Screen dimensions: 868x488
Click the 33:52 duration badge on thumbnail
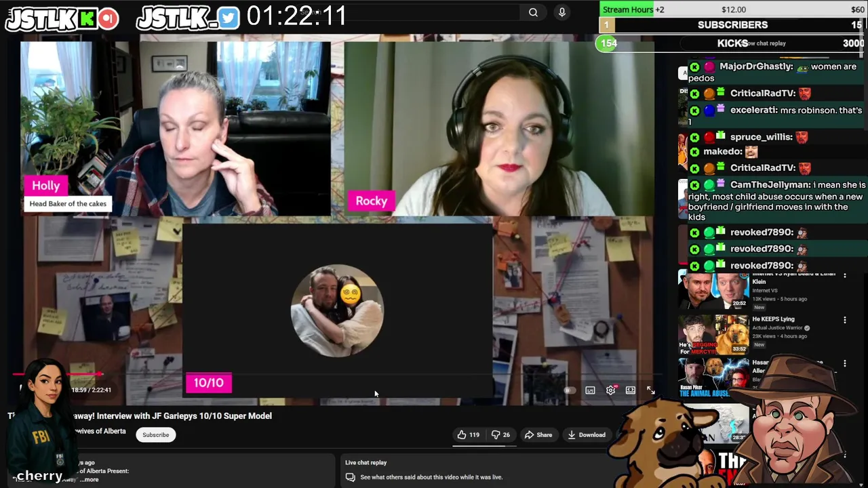(x=739, y=349)
